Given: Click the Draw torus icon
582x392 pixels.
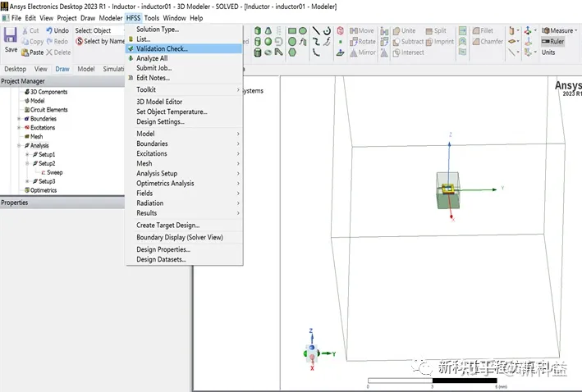Looking at the screenshot, I should click(268, 52).
